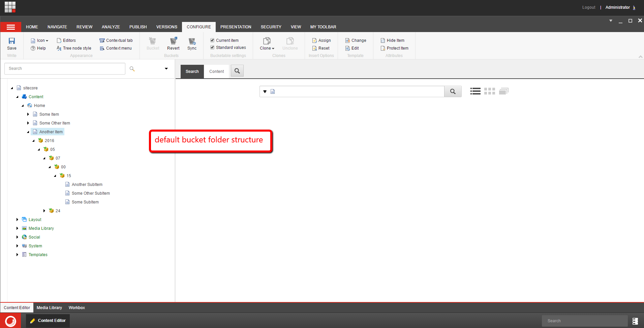Open the PRESENTATION ribbon tab
The width and height of the screenshot is (644, 328).
tap(236, 27)
